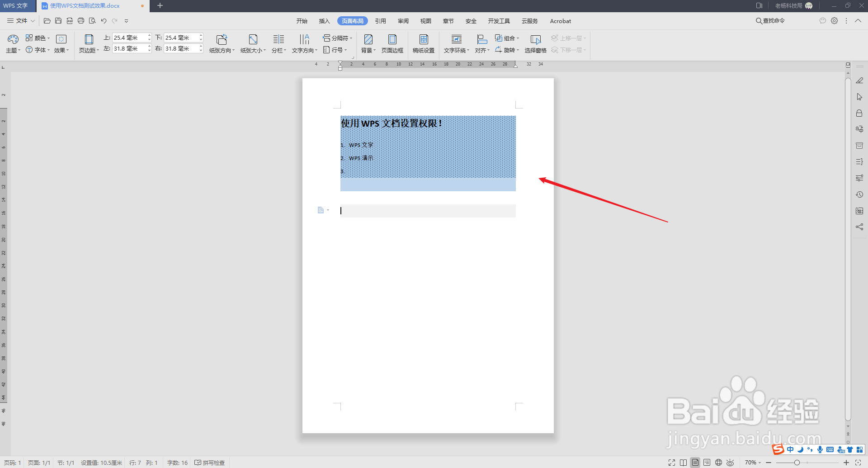
Task: Switch to full screen view mode
Action: click(x=672, y=463)
